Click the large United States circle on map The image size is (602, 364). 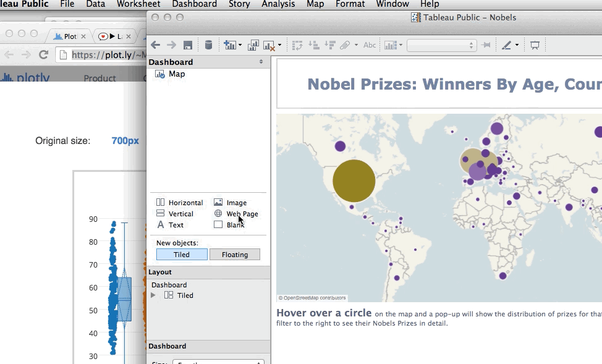[354, 181]
